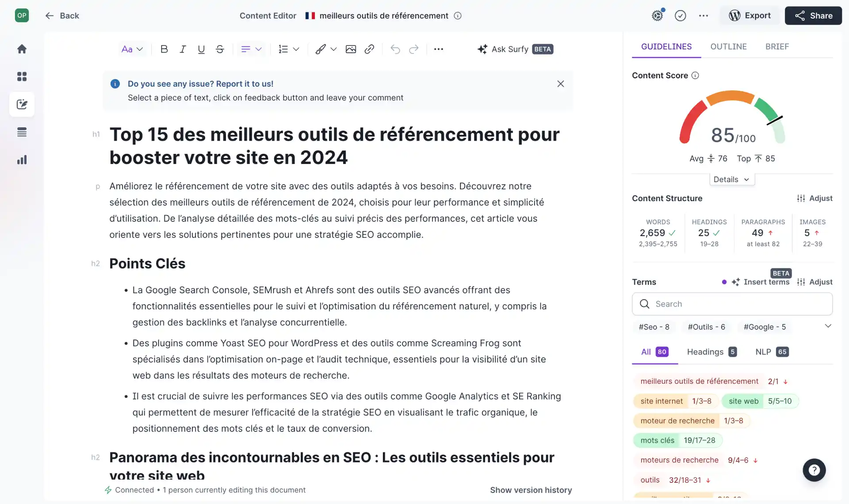This screenshot has height=504, width=849.
Task: Close the issue report banner
Action: [561, 84]
